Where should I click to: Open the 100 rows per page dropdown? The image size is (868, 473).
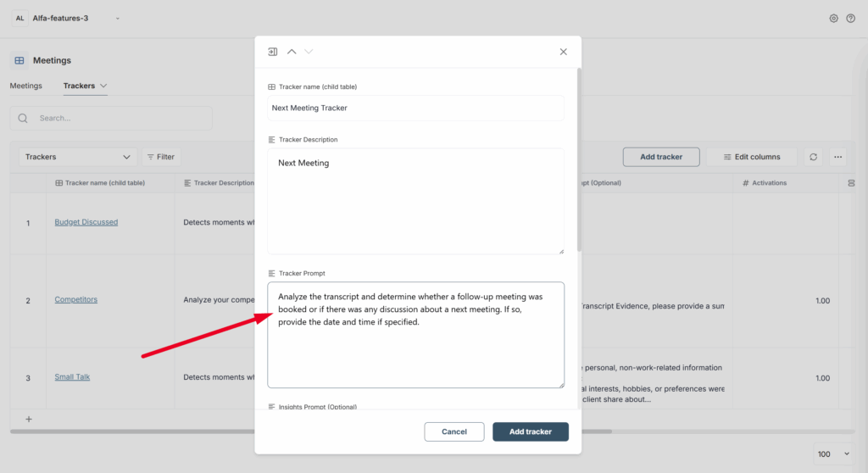click(832, 454)
